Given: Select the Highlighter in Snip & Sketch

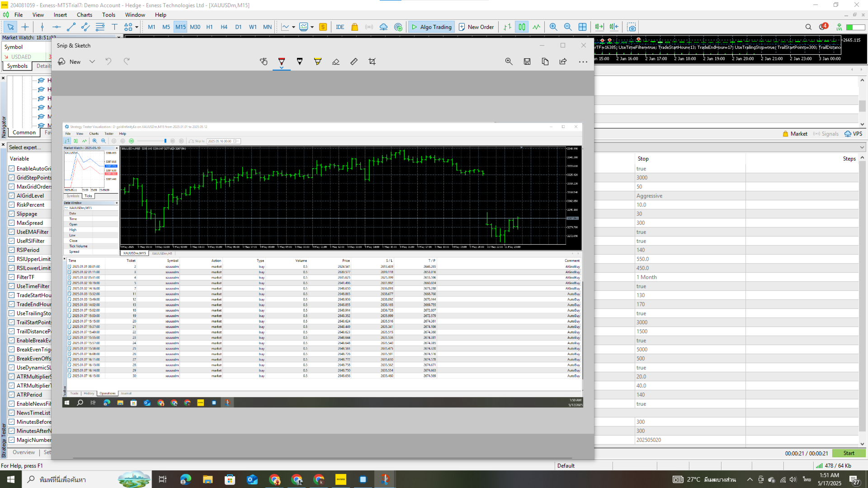Looking at the screenshot, I should (x=318, y=62).
